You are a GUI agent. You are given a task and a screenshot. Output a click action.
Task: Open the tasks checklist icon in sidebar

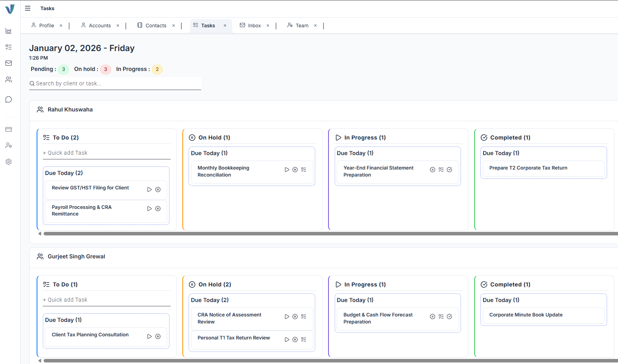tap(9, 47)
